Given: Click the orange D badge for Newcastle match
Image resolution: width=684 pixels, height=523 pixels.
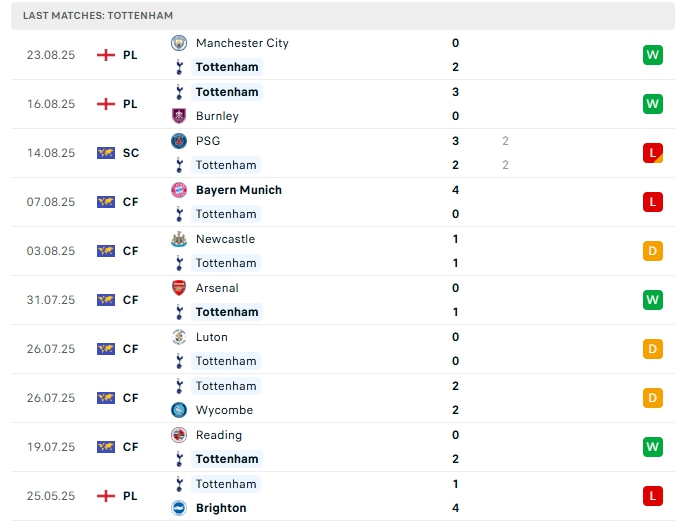Looking at the screenshot, I should pyautogui.click(x=653, y=251).
